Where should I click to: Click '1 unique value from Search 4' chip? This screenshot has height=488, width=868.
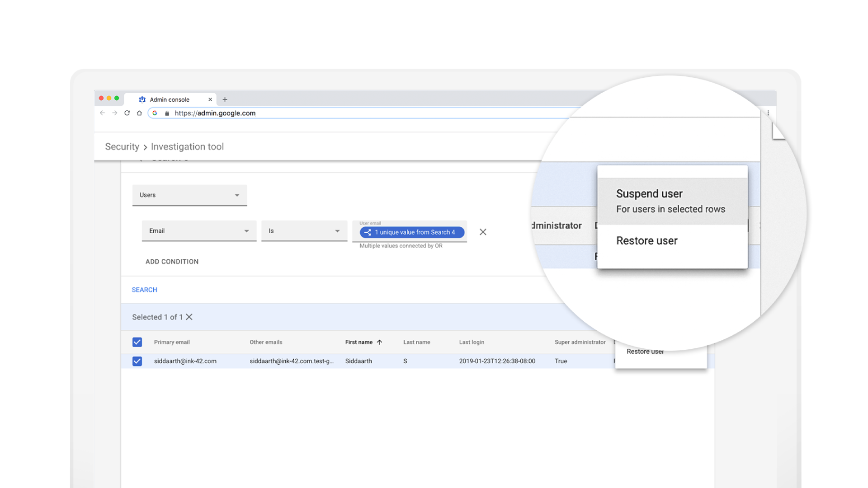pyautogui.click(x=412, y=232)
